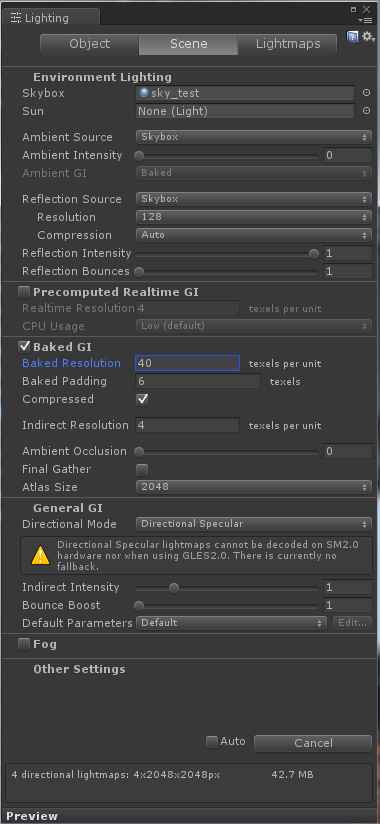
Task: Click the sky_test material sphere icon
Action: click(143, 93)
